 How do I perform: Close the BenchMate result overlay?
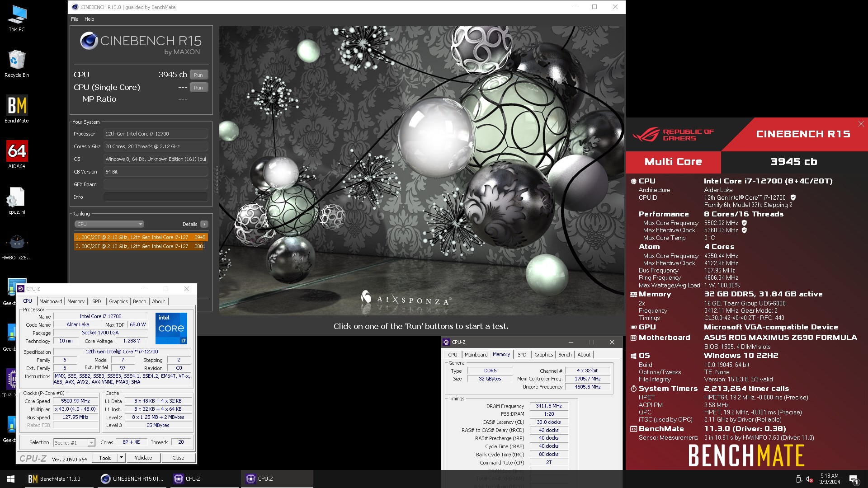861,124
